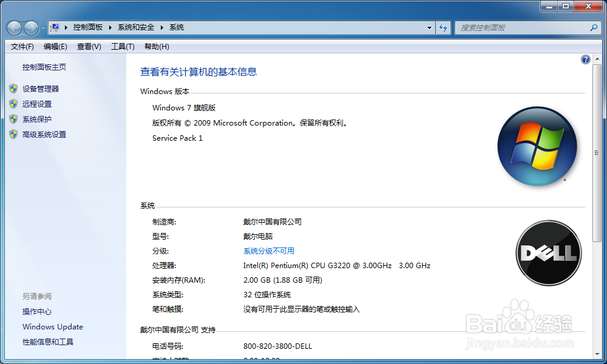Open the 编辑(E) menu
Image resolution: width=607 pixels, height=364 pixels.
[x=55, y=47]
